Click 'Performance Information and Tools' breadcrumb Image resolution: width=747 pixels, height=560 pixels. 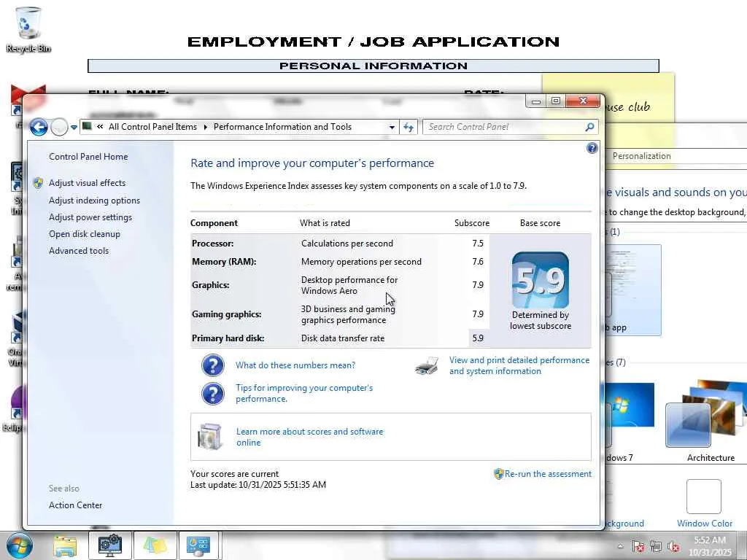pyautogui.click(x=282, y=127)
